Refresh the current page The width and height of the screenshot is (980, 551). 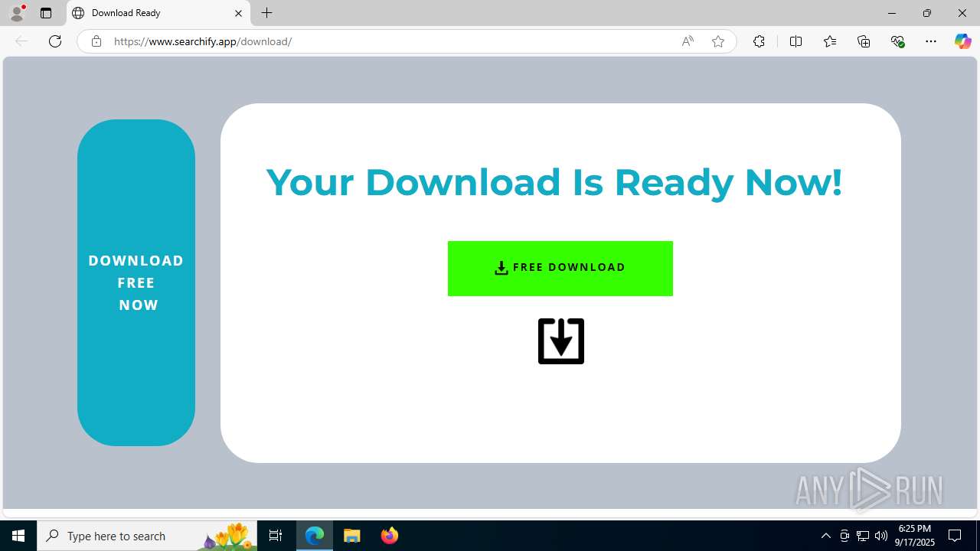55,41
